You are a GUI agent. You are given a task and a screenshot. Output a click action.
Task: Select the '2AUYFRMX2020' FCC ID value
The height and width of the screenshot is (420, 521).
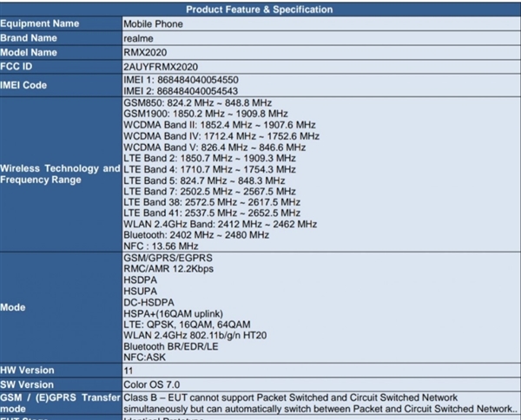161,67
